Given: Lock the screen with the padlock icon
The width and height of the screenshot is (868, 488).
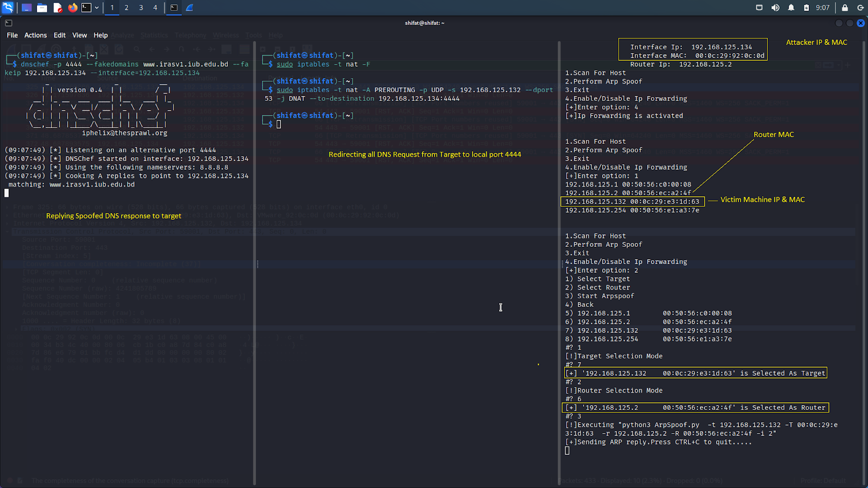Looking at the screenshot, I should 844,8.
